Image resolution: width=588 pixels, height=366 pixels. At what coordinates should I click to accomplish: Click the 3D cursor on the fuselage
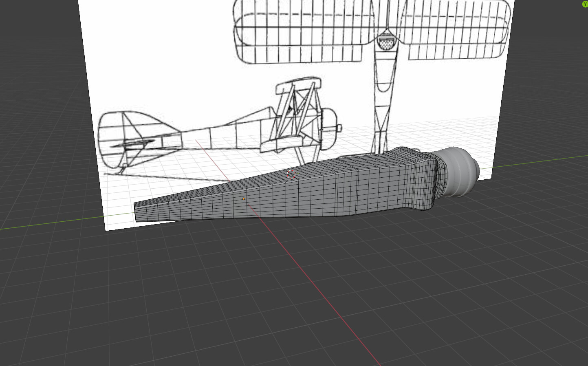[x=291, y=174]
